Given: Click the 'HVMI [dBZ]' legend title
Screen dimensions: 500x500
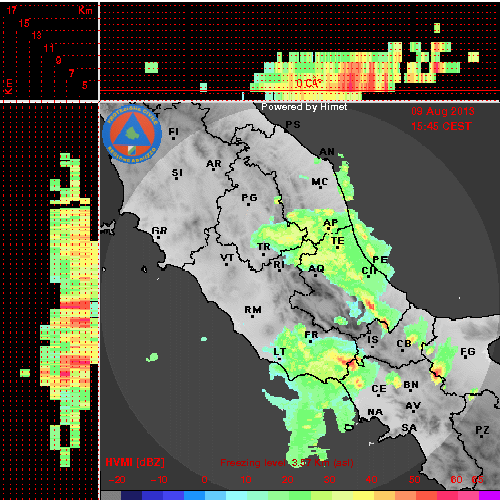Looking at the screenshot, I should tap(135, 462).
